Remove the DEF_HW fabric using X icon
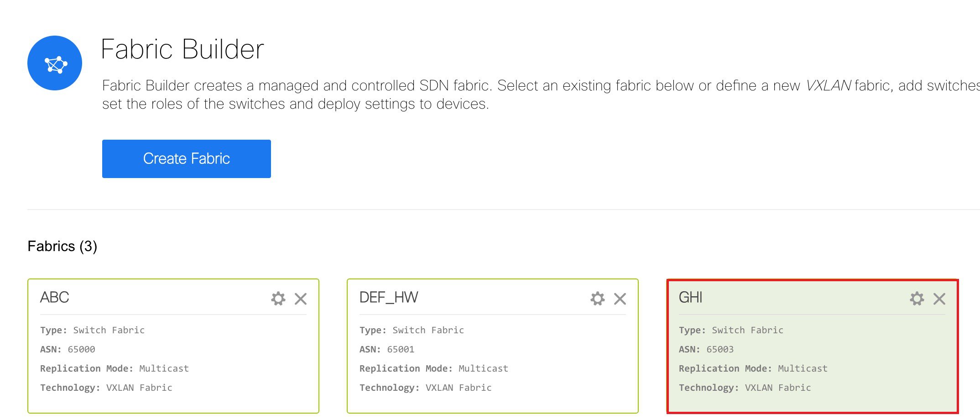980x420 pixels. tap(620, 299)
